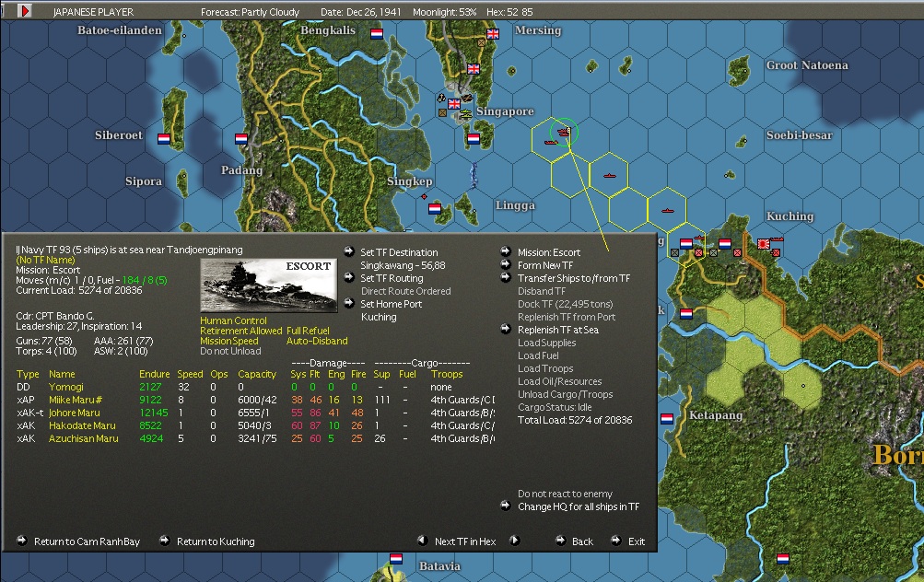Toggle Do not Unload setting
The image size is (924, 582).
(230, 351)
